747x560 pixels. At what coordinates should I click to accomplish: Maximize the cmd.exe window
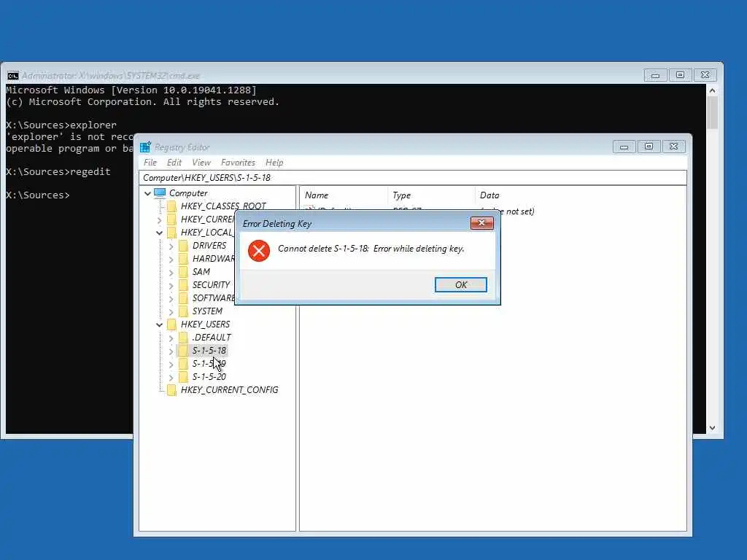[x=680, y=75]
